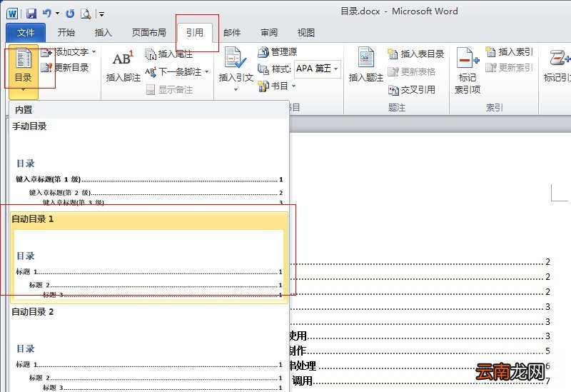Expand the 插入引文 dropdown arrow

point(236,89)
